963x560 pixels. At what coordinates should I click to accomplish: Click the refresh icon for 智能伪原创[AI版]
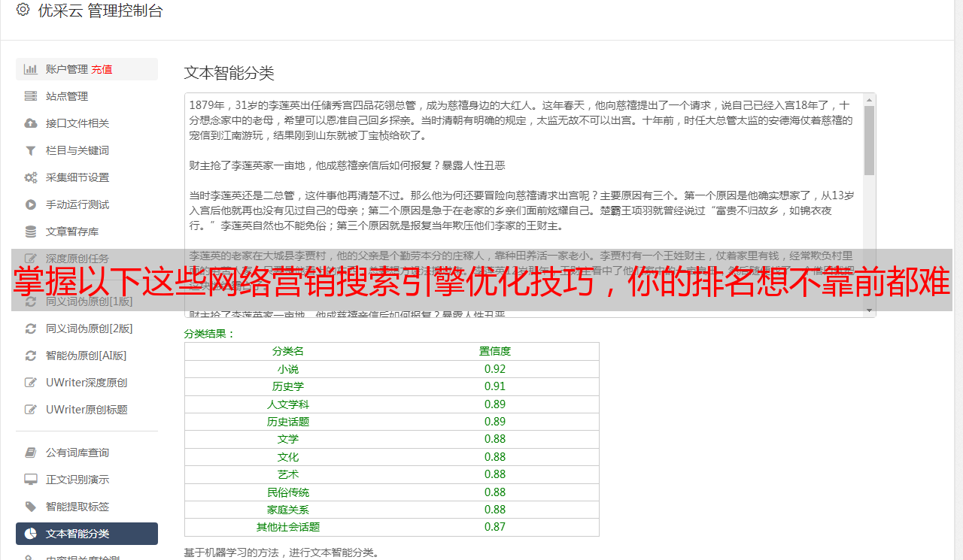[x=31, y=356]
